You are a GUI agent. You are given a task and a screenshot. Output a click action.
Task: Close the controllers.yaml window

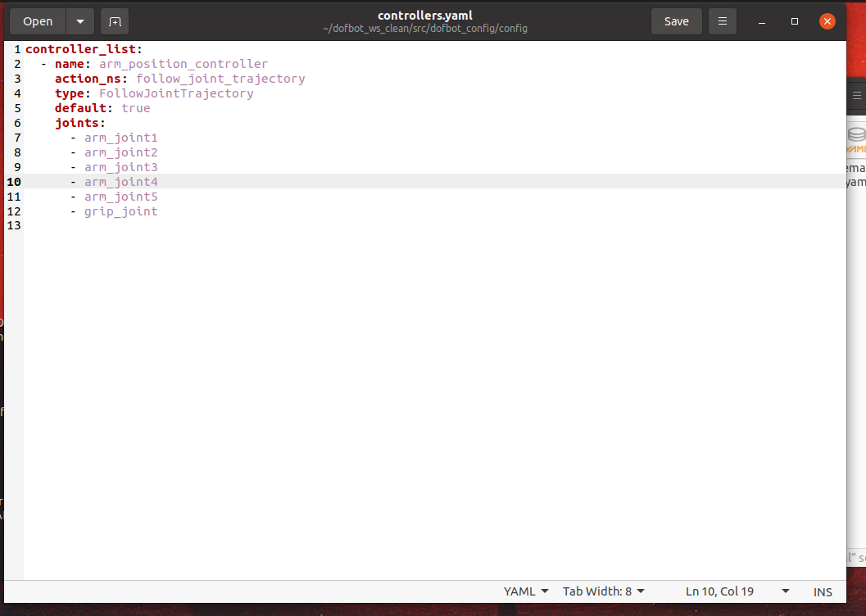tap(827, 21)
